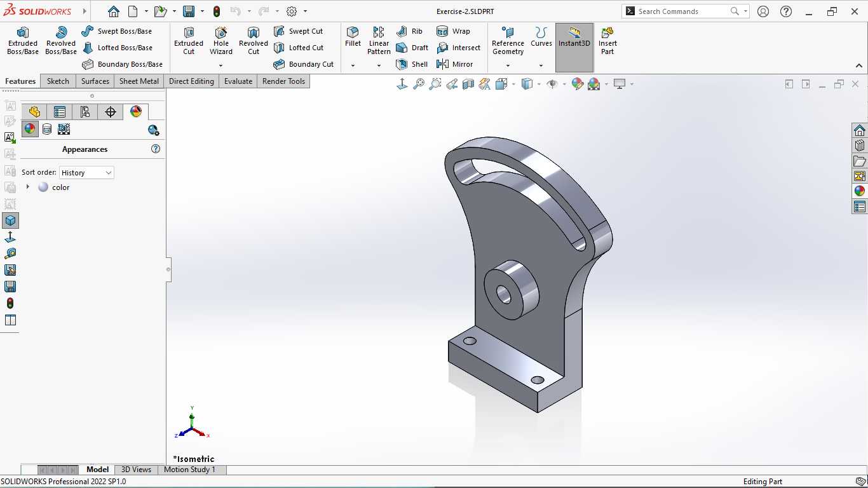Viewport: 868px width, 488px height.
Task: Expand Linear Pattern dropdown arrow
Action: pos(379,65)
